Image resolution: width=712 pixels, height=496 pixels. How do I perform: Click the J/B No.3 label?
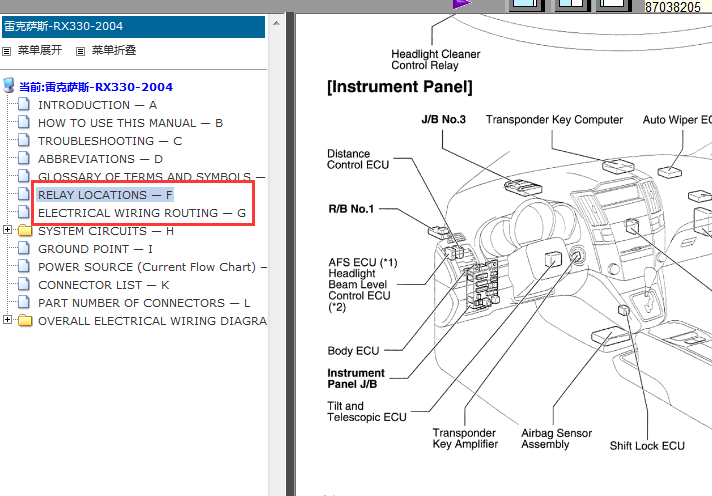[x=444, y=119]
